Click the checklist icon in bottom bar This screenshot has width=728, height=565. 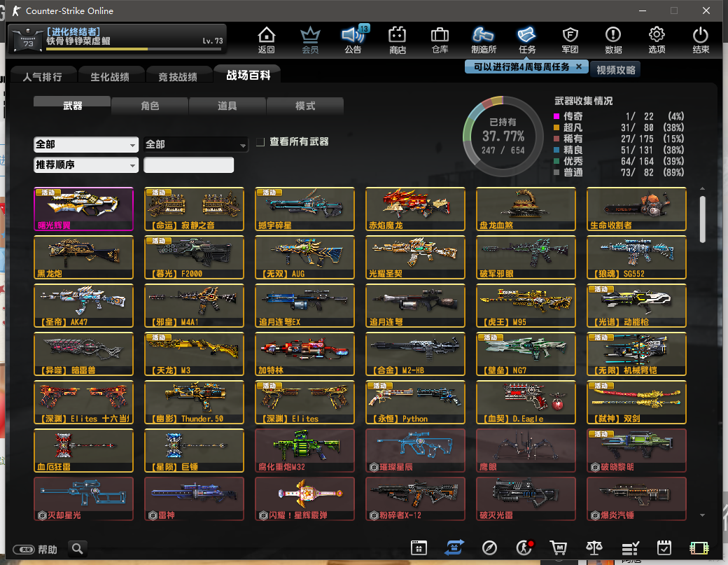[630, 548]
